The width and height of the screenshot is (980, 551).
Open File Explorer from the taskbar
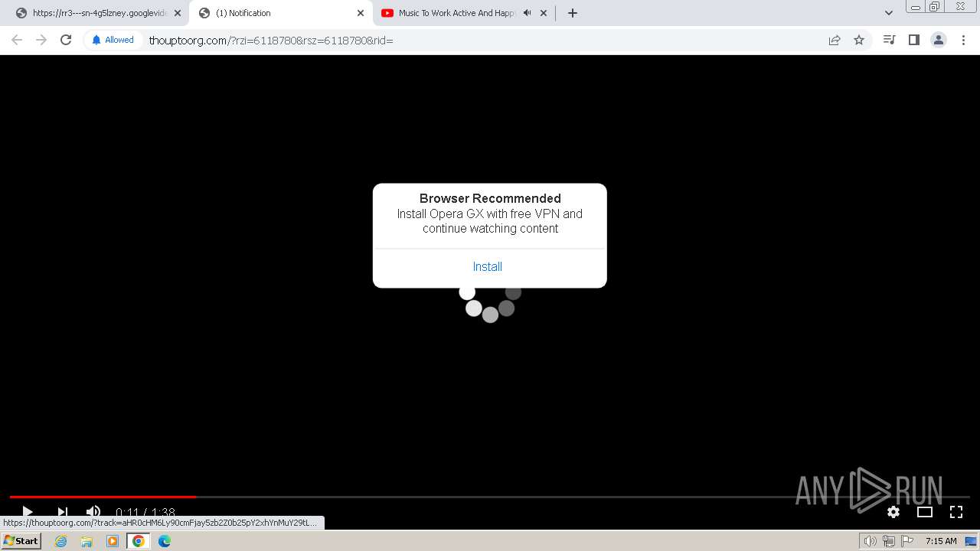[87, 541]
